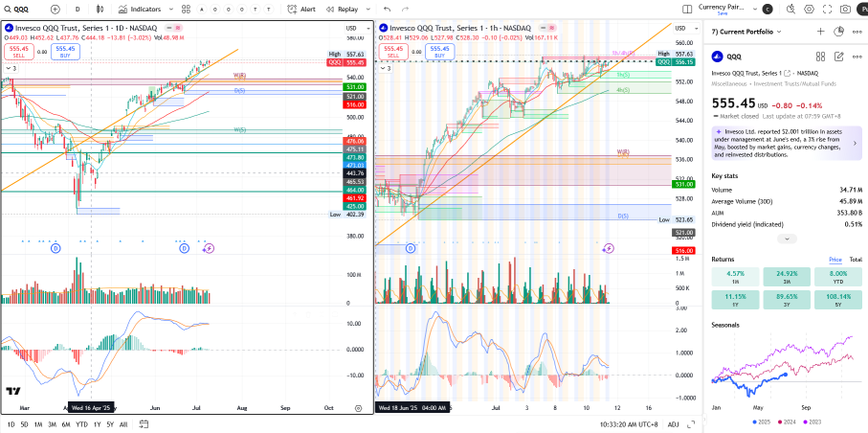Open the three-dot menu next to Current Portfolio
868x433 pixels.
coord(857,32)
